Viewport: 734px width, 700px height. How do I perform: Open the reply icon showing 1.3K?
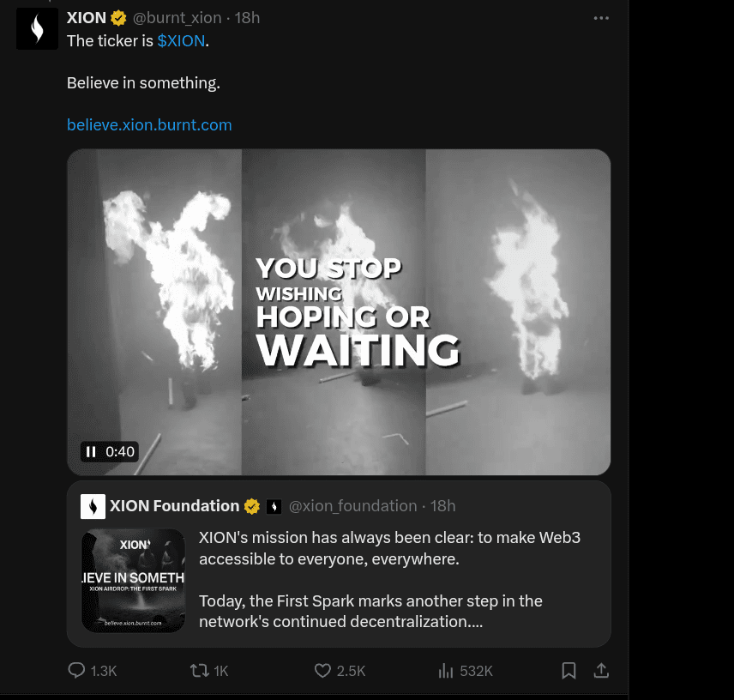(x=77, y=670)
